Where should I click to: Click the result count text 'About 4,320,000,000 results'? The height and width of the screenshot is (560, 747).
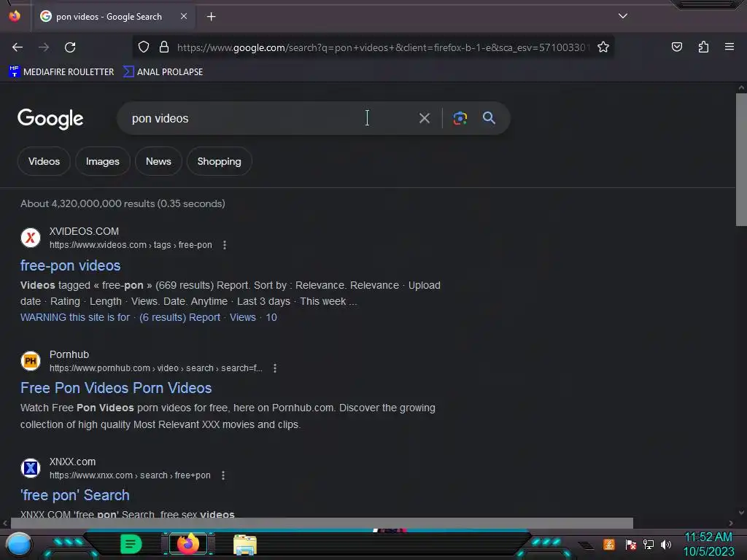[x=88, y=204]
